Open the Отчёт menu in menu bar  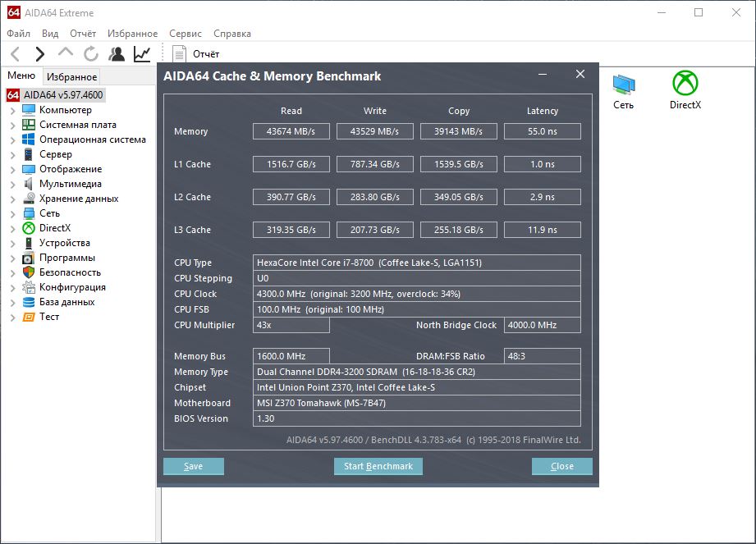pyautogui.click(x=83, y=34)
